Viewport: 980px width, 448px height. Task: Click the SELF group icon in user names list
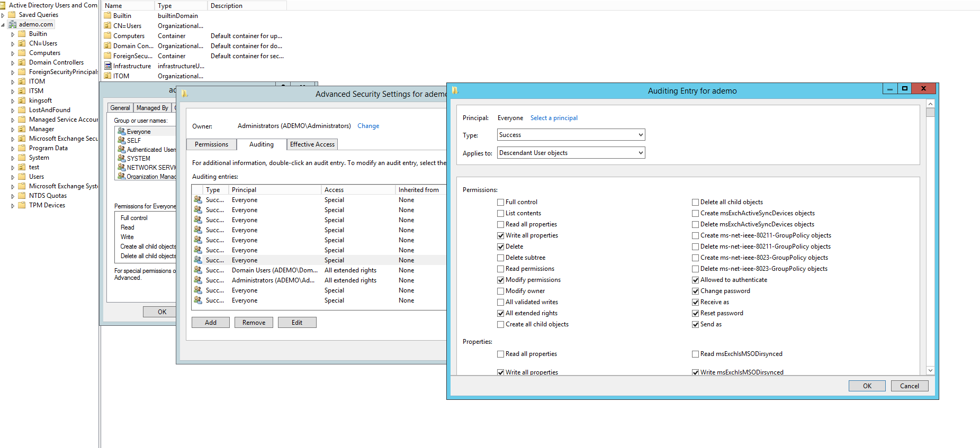(x=122, y=140)
